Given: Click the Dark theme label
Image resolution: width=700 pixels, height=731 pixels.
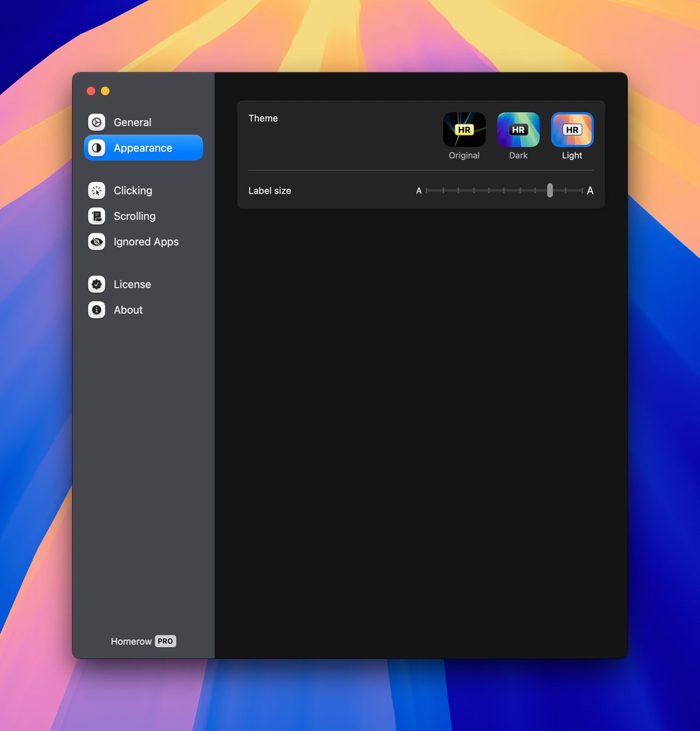Looking at the screenshot, I should tap(518, 155).
